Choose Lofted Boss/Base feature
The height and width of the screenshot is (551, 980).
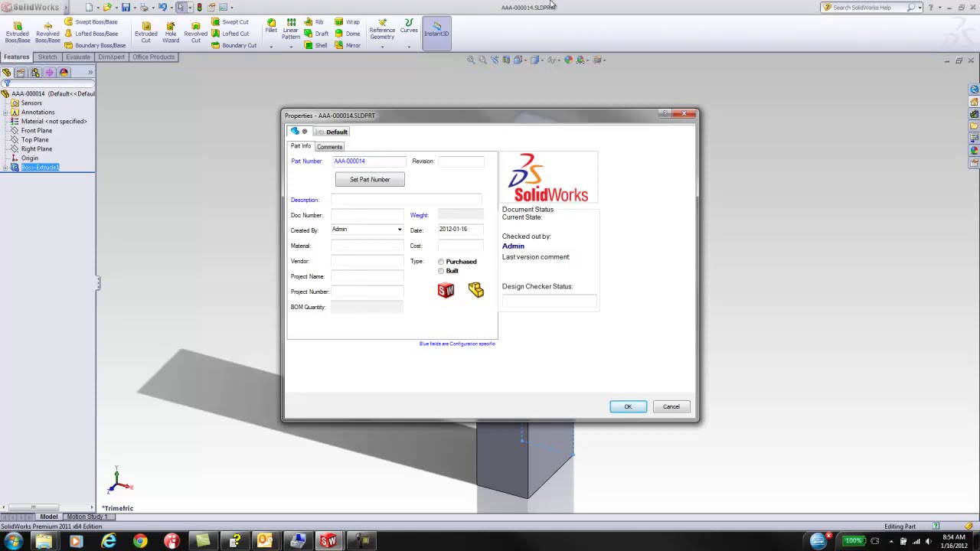[90, 34]
